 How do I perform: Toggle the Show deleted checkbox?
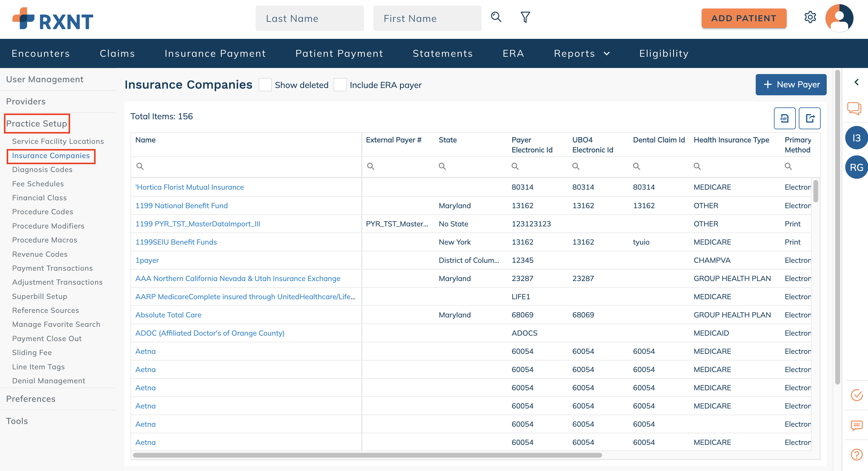[x=265, y=85]
